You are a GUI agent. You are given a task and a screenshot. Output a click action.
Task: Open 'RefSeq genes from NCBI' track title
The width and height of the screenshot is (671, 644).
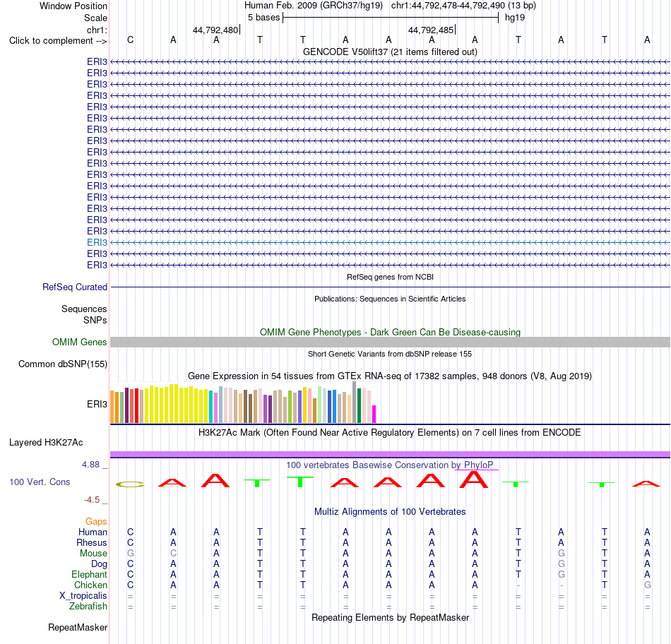pos(390,277)
